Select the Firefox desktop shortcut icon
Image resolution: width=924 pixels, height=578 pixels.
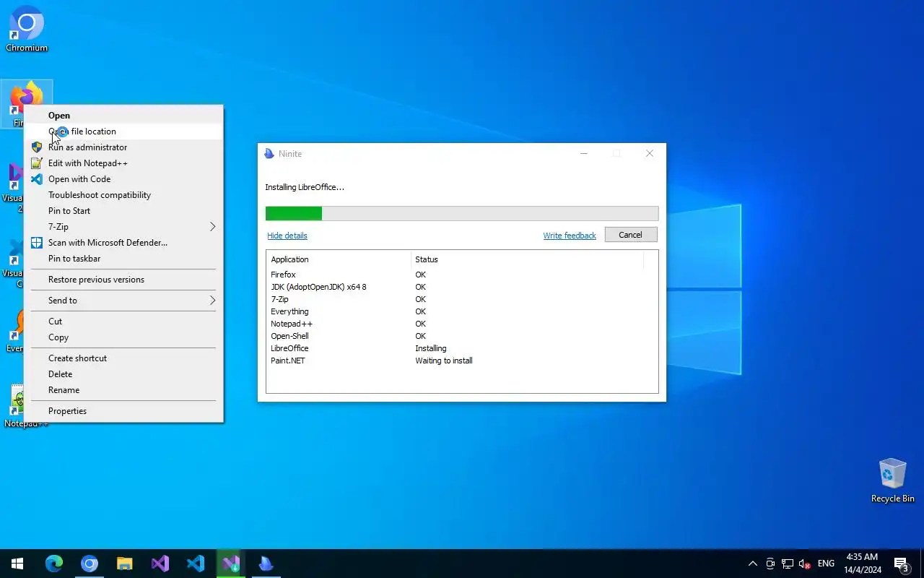point(27,96)
